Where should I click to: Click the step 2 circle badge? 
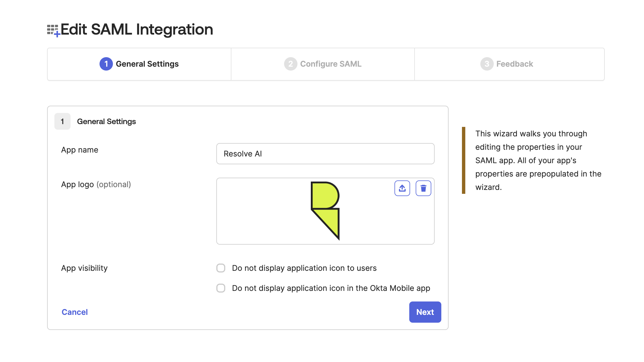[290, 64]
